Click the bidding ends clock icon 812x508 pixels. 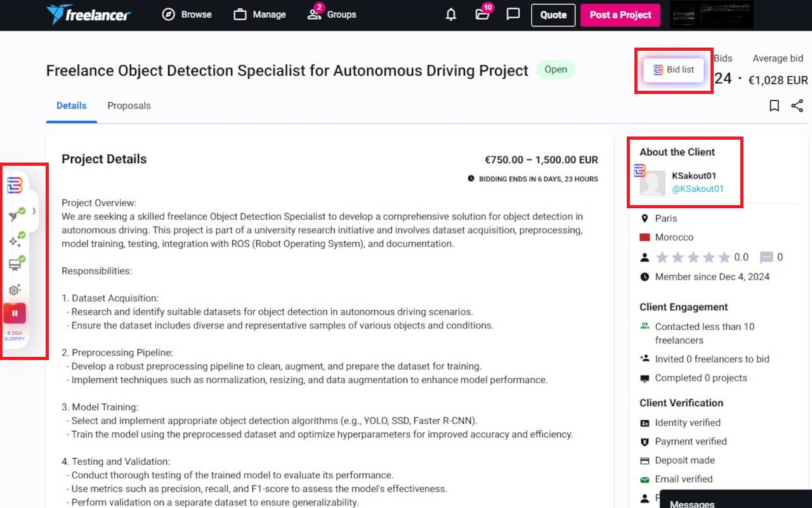click(x=471, y=179)
